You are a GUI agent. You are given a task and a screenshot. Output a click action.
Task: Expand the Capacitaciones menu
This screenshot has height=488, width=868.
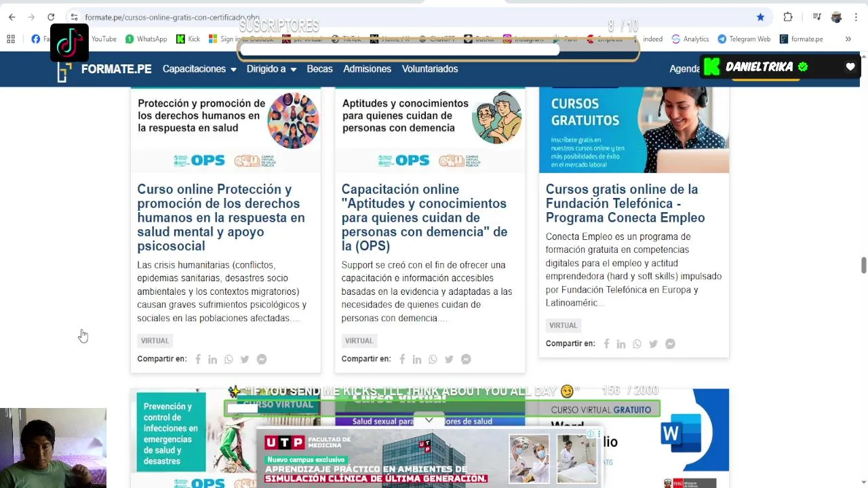coord(199,69)
